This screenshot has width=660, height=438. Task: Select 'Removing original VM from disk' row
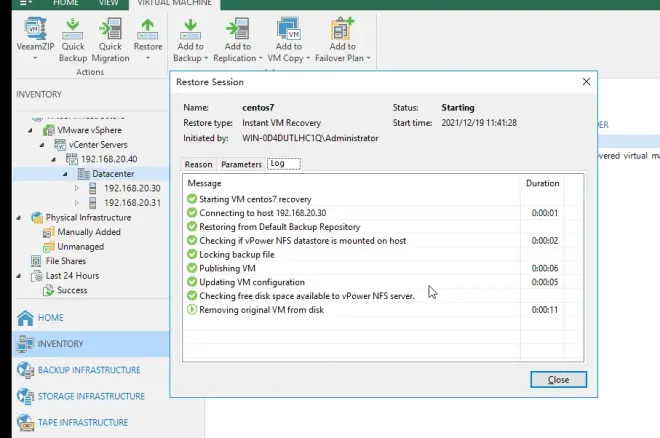coord(383,310)
